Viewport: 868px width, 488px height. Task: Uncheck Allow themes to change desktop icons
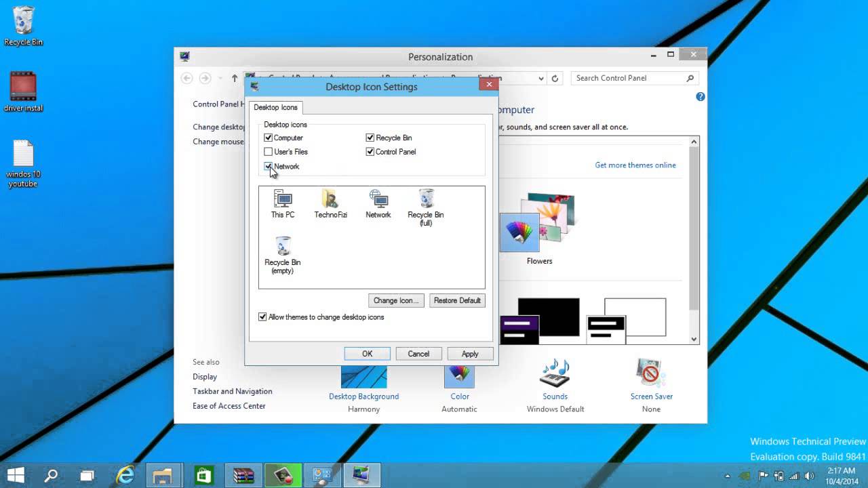point(262,317)
